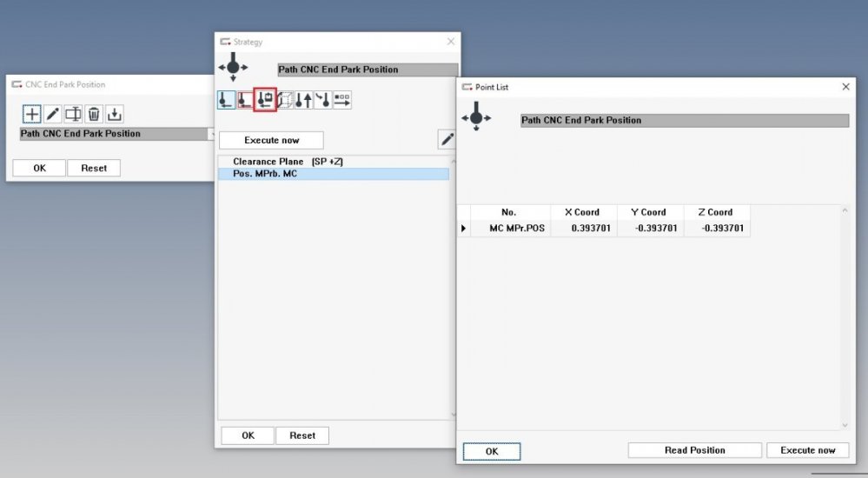This screenshot has width=868, height=478.
Task: Select the row arrow marker for MC MPr.POS
Action: click(x=464, y=229)
